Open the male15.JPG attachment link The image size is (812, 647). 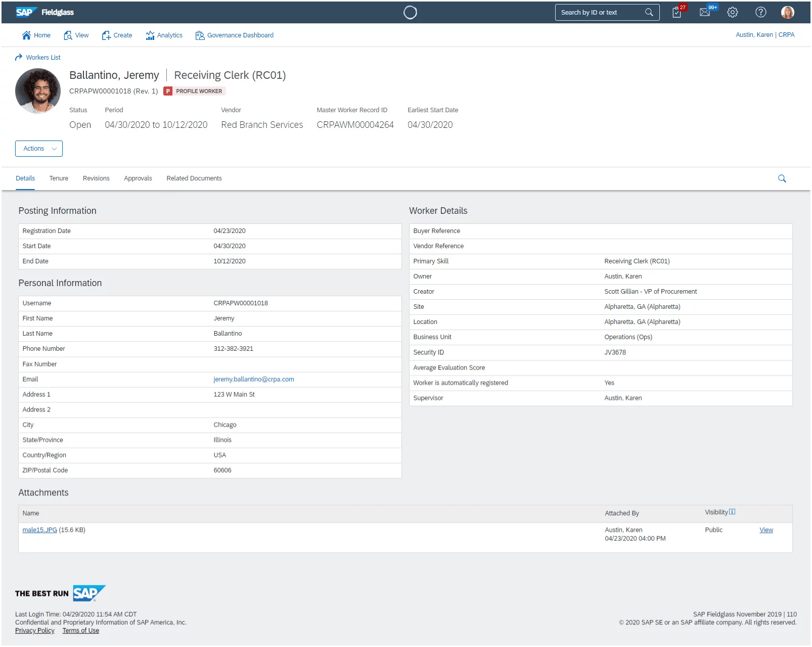click(39, 530)
